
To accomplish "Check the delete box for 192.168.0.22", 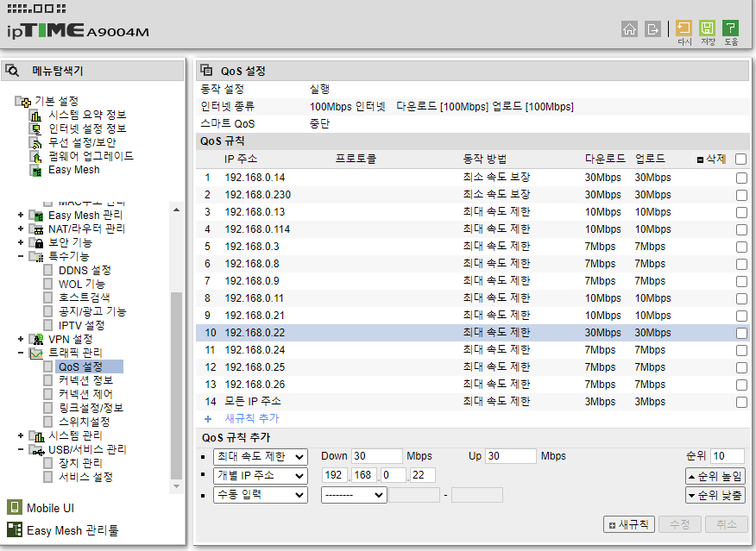I will click(741, 333).
